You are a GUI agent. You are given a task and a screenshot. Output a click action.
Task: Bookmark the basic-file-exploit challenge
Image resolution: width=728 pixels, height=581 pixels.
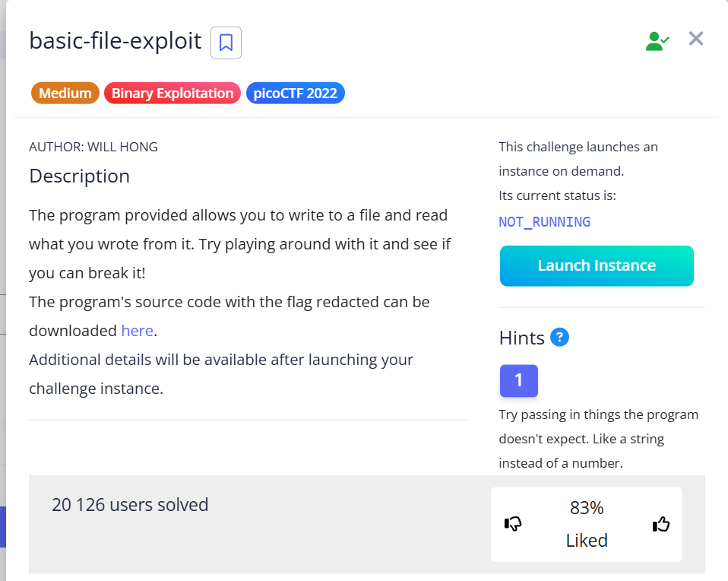pos(226,43)
